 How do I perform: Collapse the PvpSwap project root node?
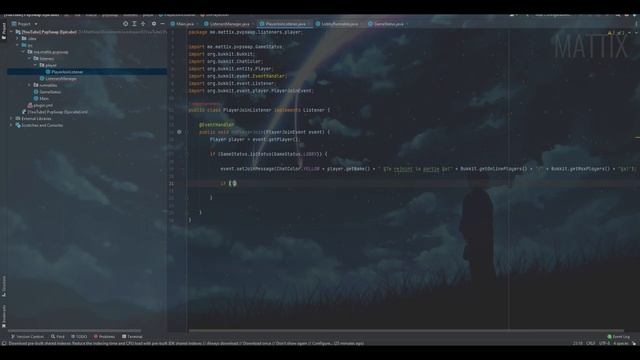11,31
